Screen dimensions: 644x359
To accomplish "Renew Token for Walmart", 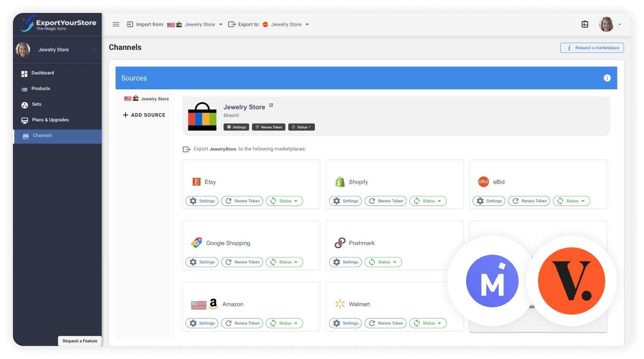I will tap(386, 323).
